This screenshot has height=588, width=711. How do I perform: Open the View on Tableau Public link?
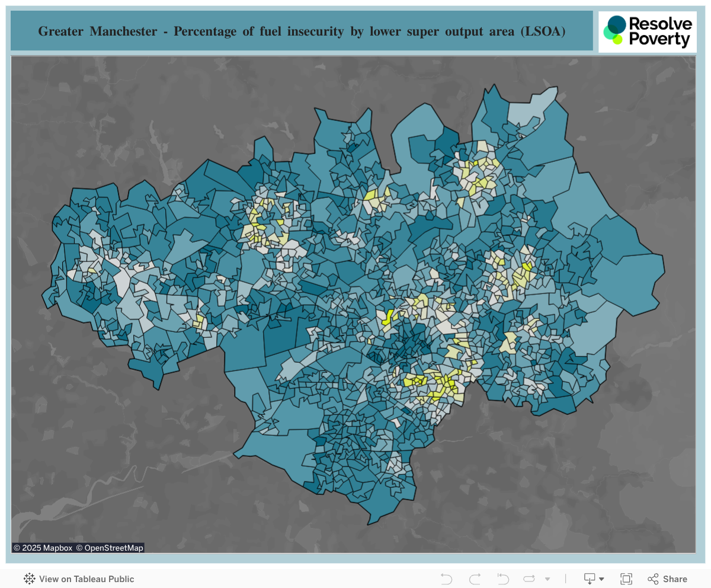pos(87,579)
